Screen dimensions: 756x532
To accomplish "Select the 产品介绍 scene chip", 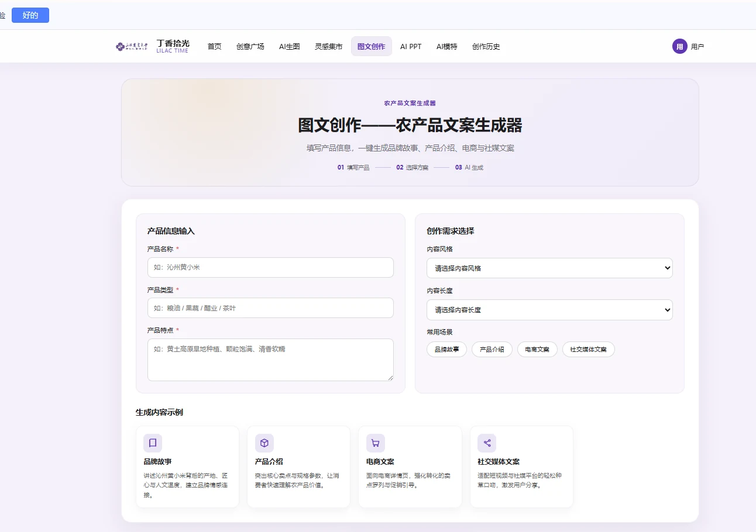I will (492, 350).
